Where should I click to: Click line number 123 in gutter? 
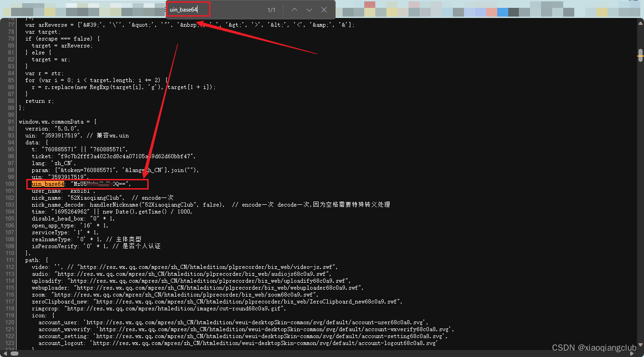pyautogui.click(x=10, y=343)
